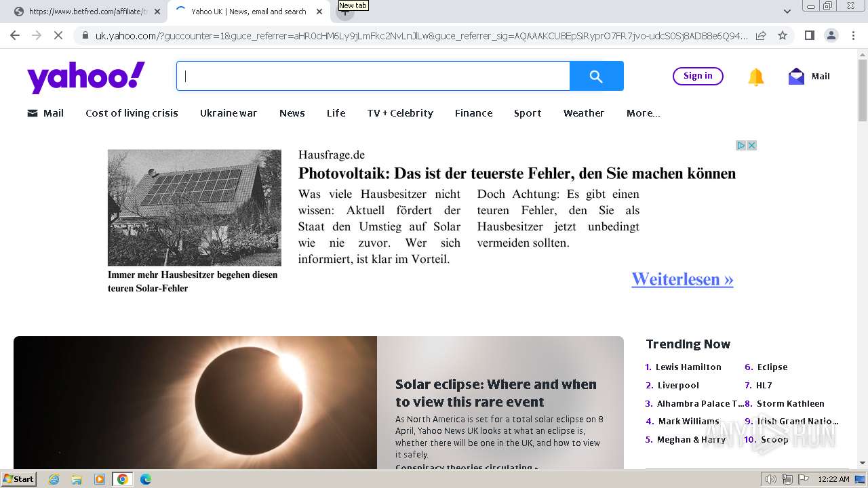The height and width of the screenshot is (488, 868).
Task: Click the taskbar clock showing 12:22 AM
Action: (x=833, y=479)
